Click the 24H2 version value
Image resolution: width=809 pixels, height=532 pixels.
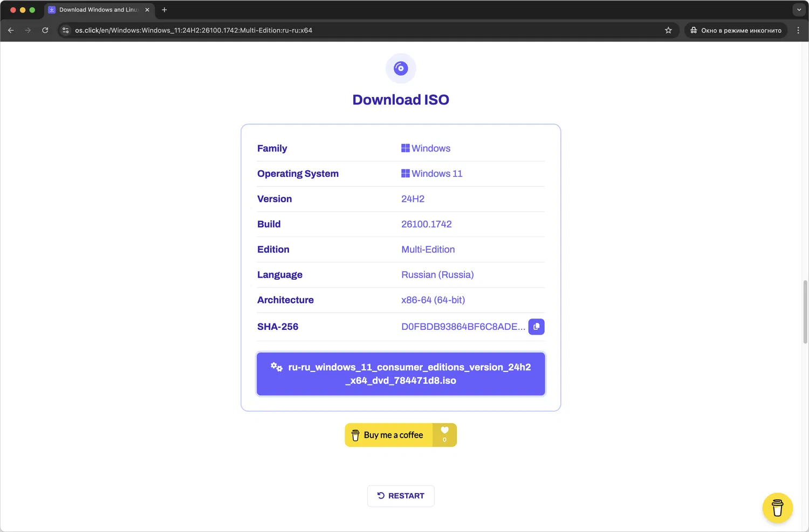coord(413,199)
